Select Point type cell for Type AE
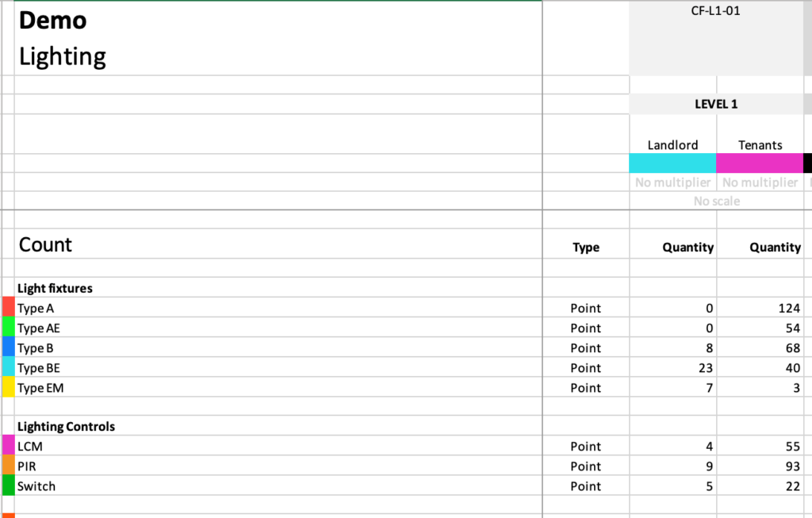Viewport: 812px width, 518px height. coord(586,328)
